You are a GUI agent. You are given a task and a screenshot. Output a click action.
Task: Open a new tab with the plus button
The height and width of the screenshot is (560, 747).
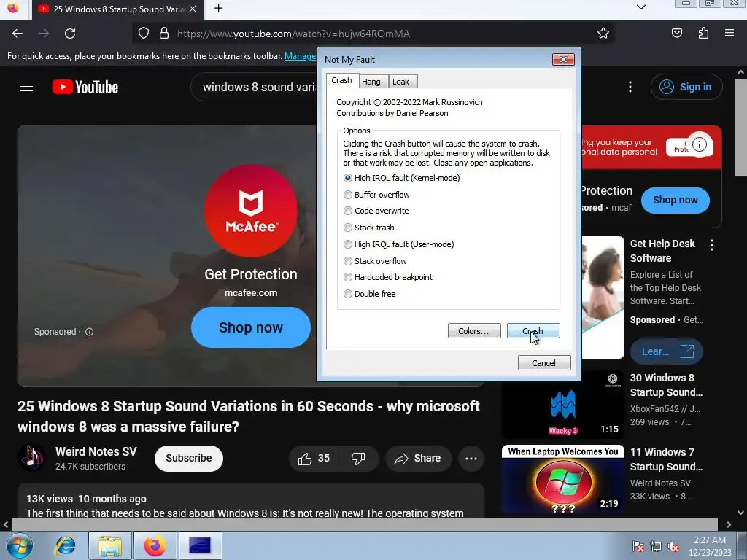(218, 9)
